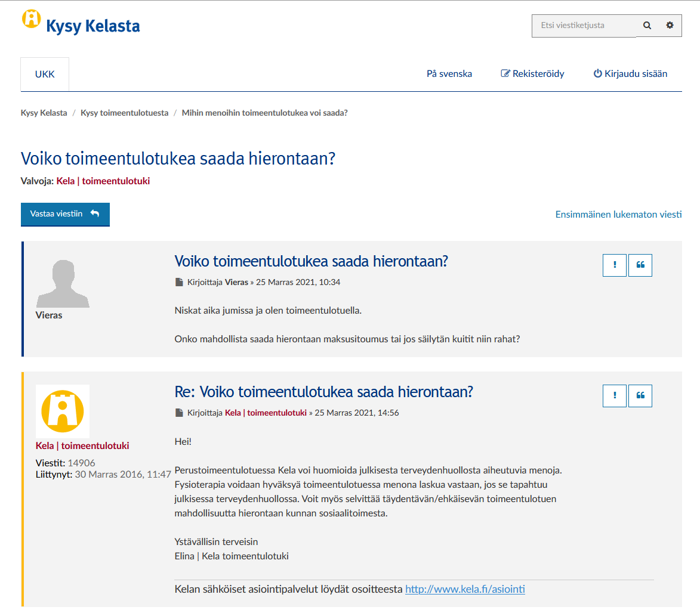Screen dimensions: 700x613
Task: Click the Vastaa viestiin reply button
Action: (x=65, y=214)
